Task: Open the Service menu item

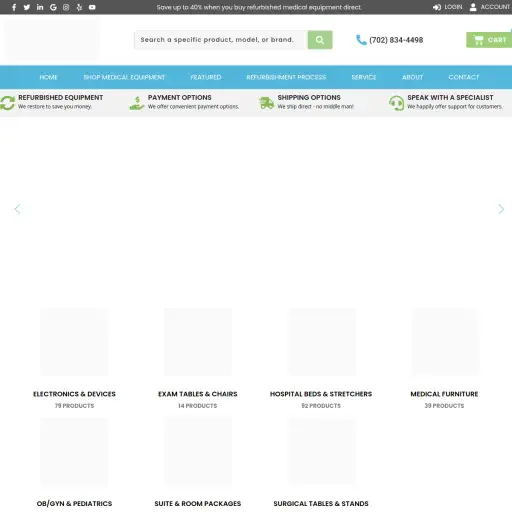Action: pos(364,77)
